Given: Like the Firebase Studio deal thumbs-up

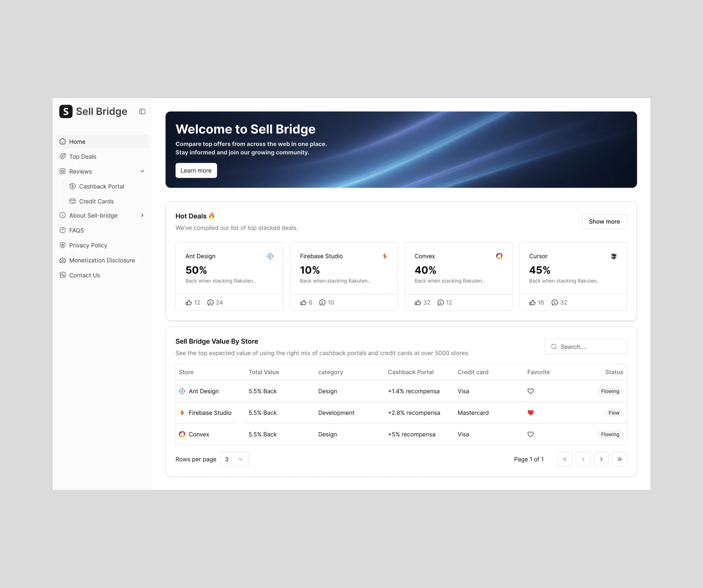Looking at the screenshot, I should tap(303, 302).
